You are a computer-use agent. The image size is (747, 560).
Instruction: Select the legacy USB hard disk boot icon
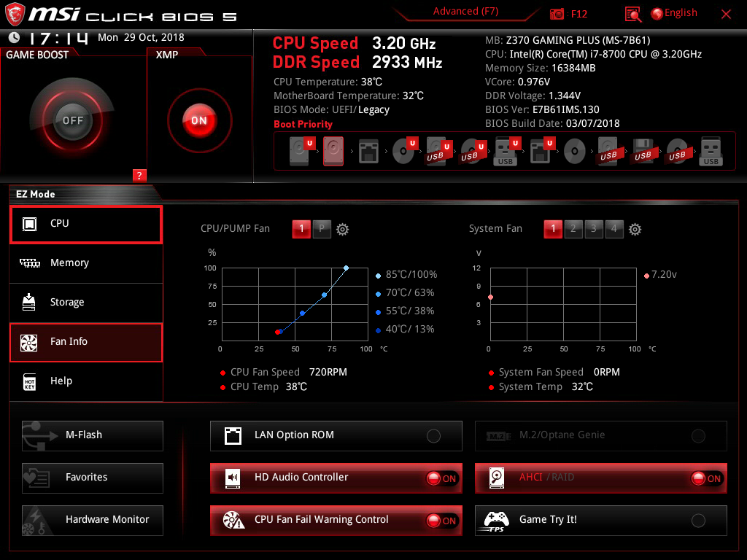pyautogui.click(x=608, y=152)
